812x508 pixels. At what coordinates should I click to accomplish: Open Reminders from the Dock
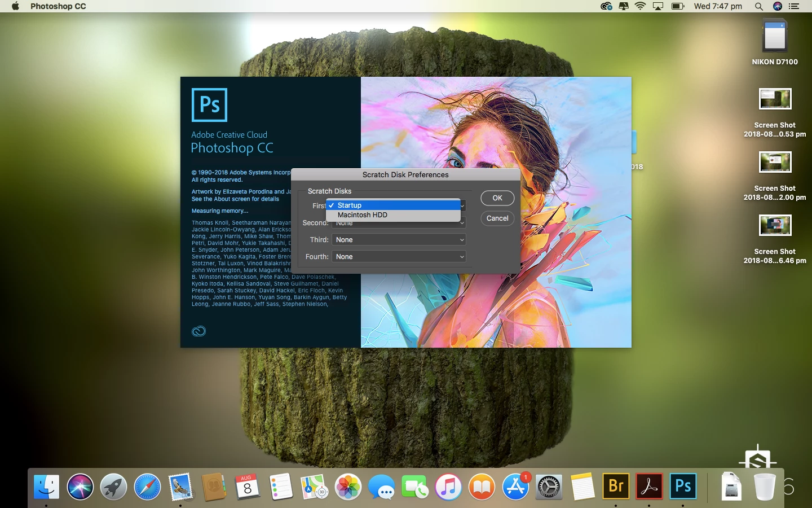coord(281,487)
